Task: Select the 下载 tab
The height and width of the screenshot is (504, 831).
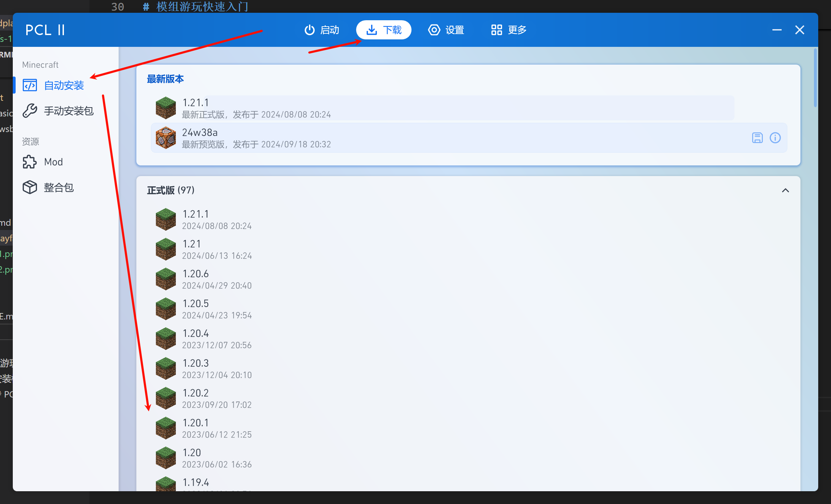Action: (384, 30)
